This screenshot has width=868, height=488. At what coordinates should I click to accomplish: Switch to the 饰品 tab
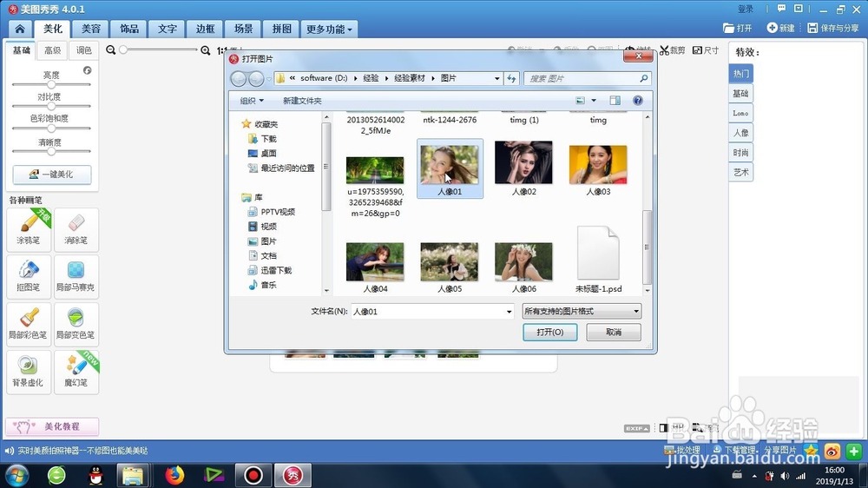129,29
